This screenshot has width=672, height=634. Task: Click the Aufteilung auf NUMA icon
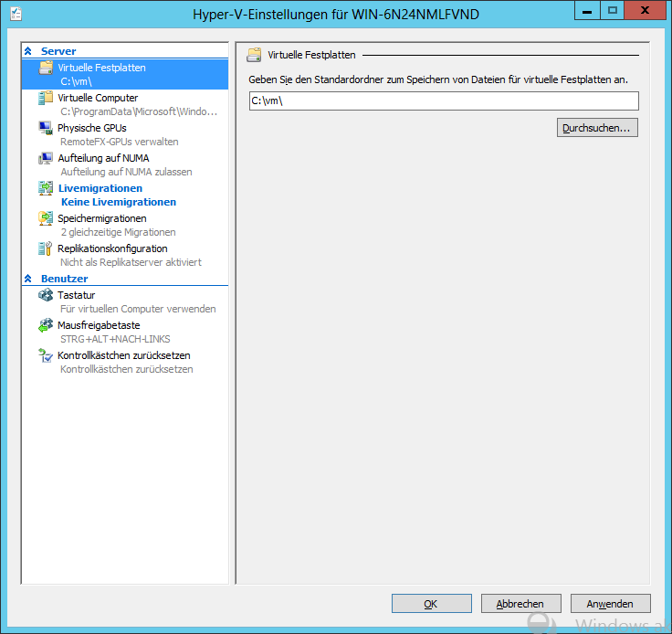(x=46, y=159)
